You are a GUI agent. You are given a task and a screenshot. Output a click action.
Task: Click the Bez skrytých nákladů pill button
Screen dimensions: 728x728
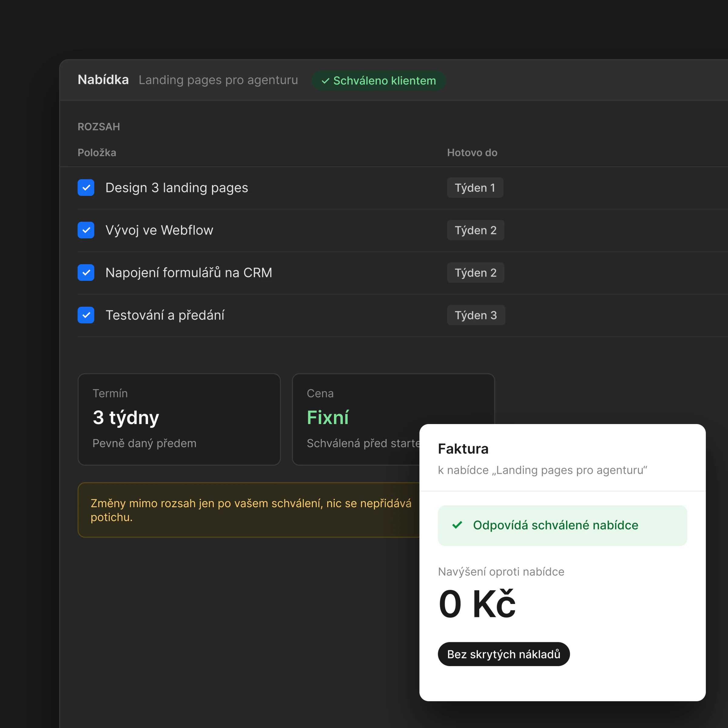pyautogui.click(x=504, y=654)
